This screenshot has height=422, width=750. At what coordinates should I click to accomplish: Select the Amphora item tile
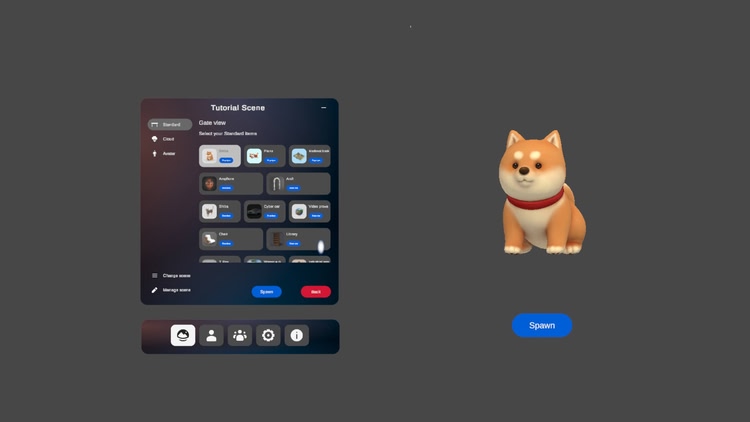[231, 184]
